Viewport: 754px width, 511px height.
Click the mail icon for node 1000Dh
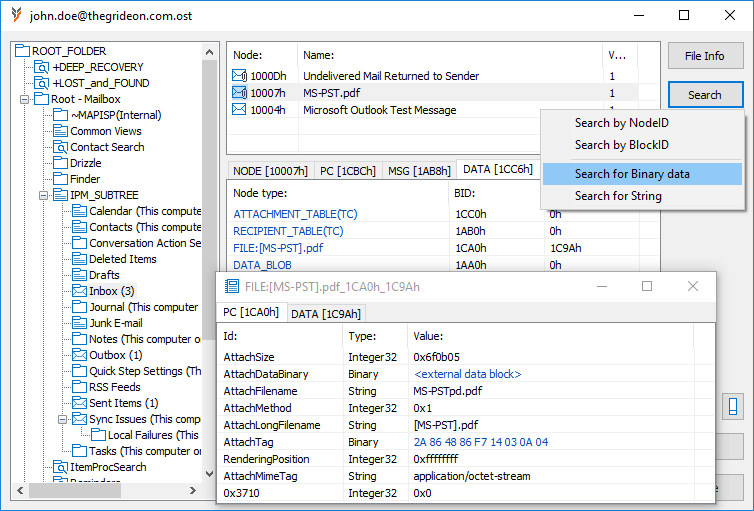(239, 76)
